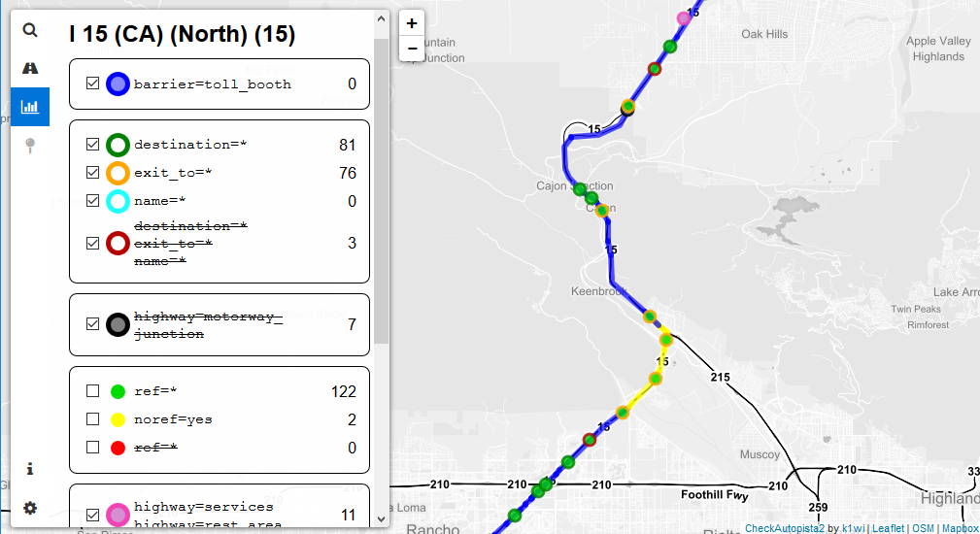Viewport: 980px width, 534px height.
Task: Click ref=* count 122
Action: (x=344, y=391)
